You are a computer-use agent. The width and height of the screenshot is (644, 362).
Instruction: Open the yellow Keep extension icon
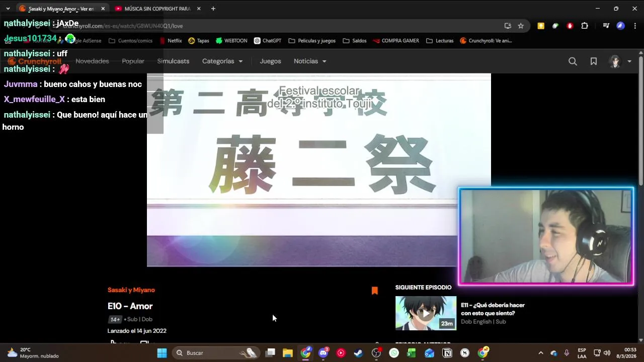[x=541, y=26]
